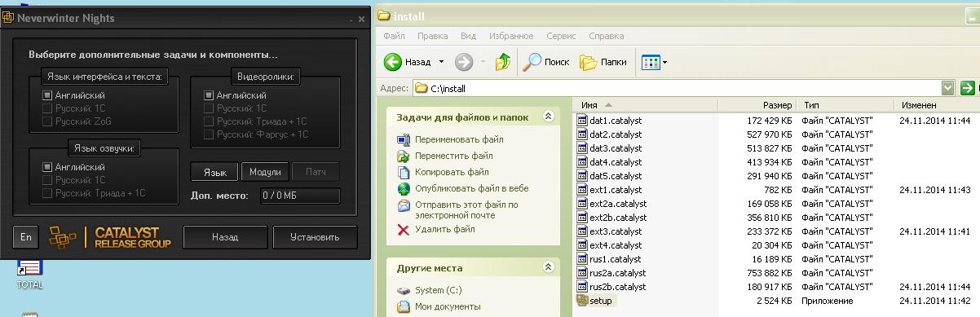Open the View (Вид) menu
The width and height of the screenshot is (980, 317).
[468, 36]
